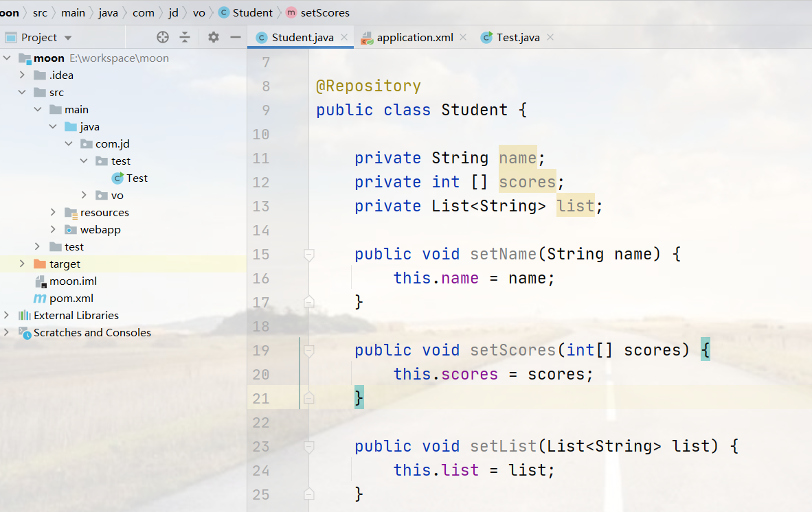Place cursor at closing brace on line 21
The image size is (812, 512).
point(359,397)
